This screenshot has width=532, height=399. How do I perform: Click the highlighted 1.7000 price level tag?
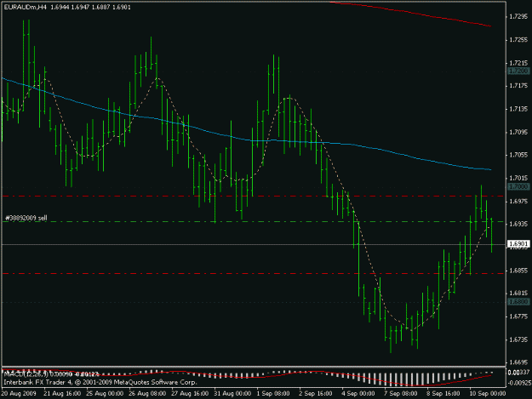(518, 187)
